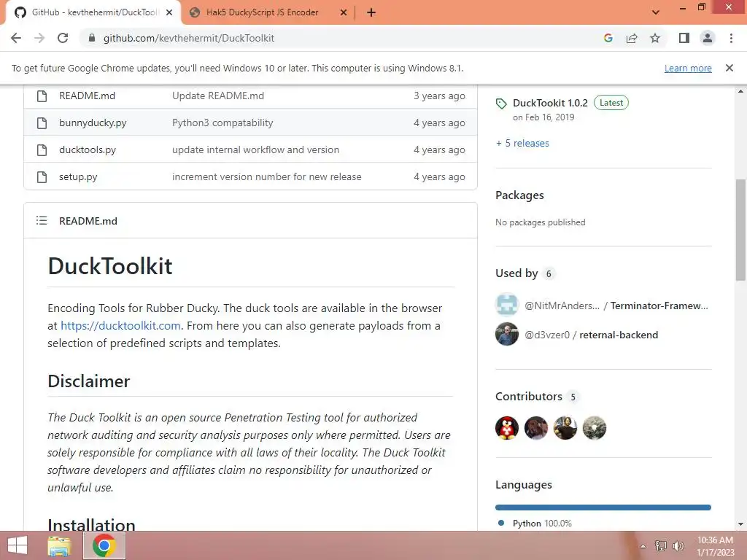Click the scrollbar down arrow
The height and width of the screenshot is (560, 747).
(x=740, y=524)
